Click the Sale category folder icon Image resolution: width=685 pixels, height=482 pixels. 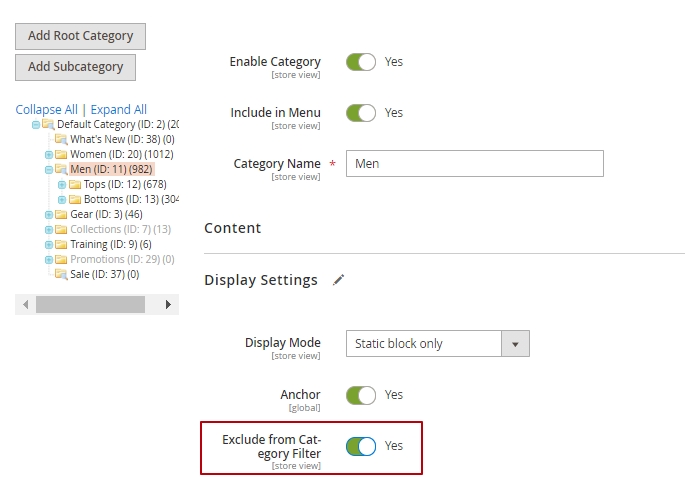[61, 275]
